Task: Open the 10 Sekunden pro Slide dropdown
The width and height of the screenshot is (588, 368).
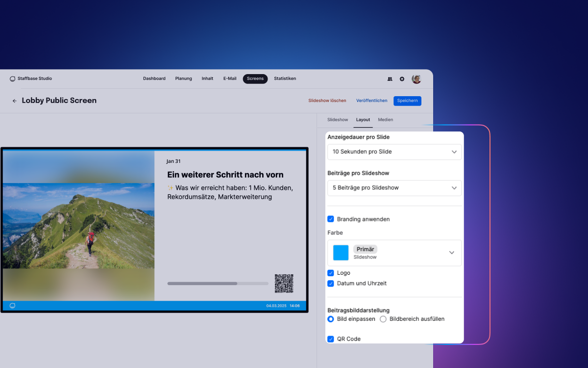Action: (x=394, y=152)
